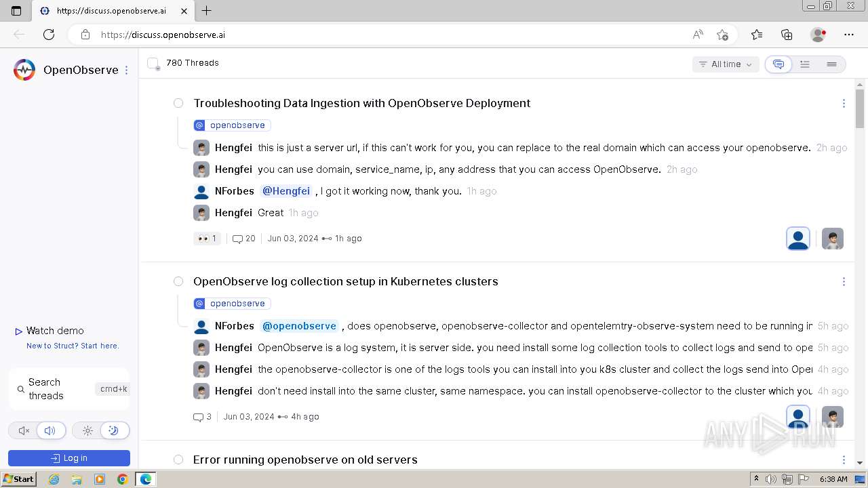Open the Windows Start menu

pyautogui.click(x=18, y=479)
